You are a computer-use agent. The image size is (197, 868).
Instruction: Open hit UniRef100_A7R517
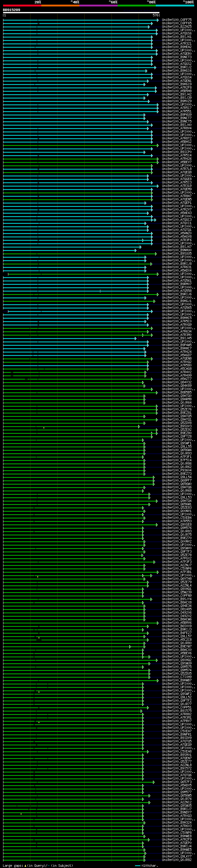point(177,108)
